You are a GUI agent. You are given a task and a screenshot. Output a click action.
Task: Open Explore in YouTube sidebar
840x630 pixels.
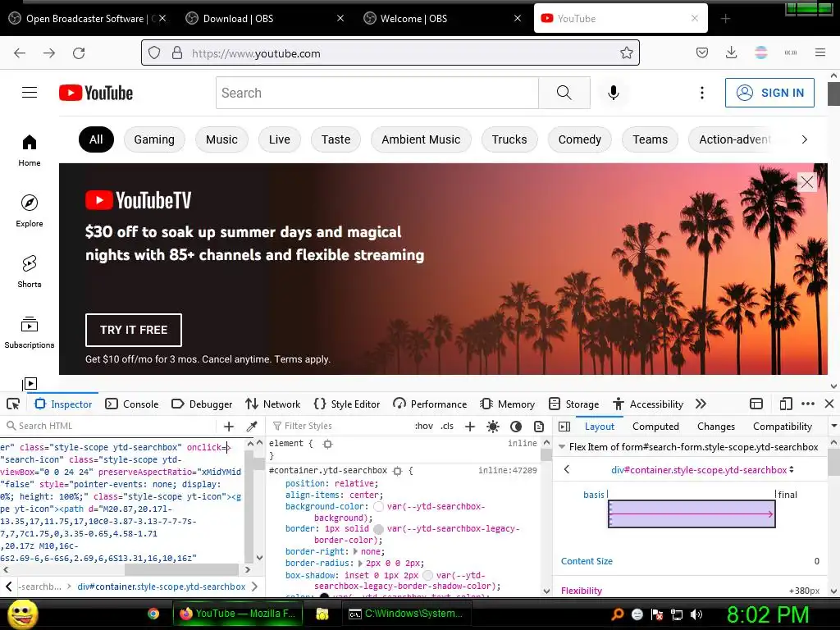pos(30,211)
